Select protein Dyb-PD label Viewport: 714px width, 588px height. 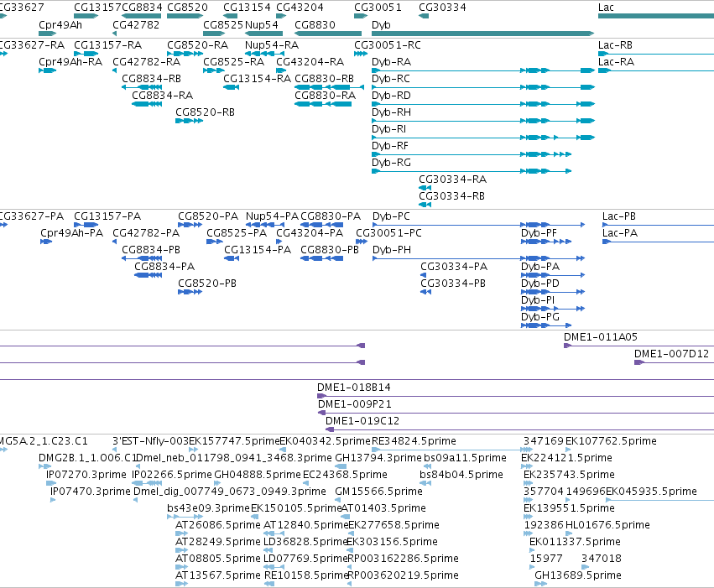540,283
